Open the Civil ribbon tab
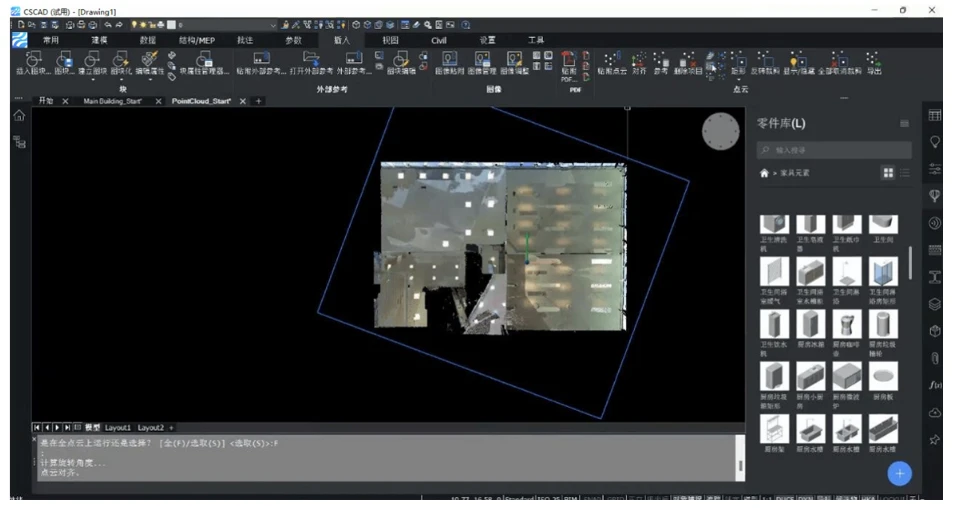The image size is (954, 508). click(x=439, y=40)
